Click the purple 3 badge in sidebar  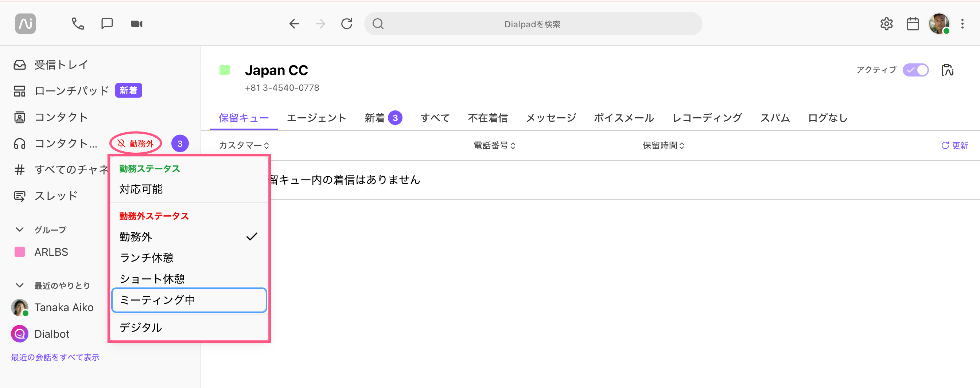click(180, 144)
